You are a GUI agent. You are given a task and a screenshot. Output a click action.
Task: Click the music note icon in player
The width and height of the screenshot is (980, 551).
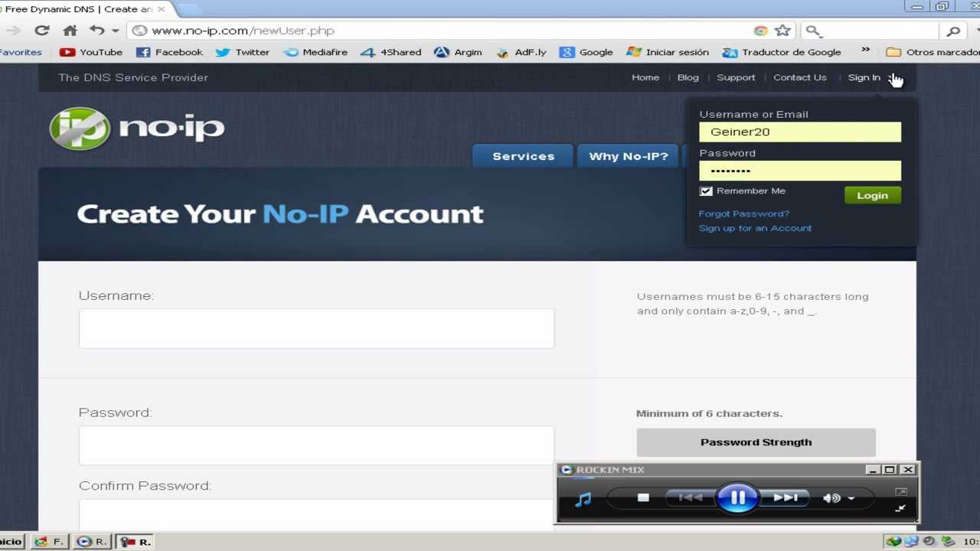(583, 499)
